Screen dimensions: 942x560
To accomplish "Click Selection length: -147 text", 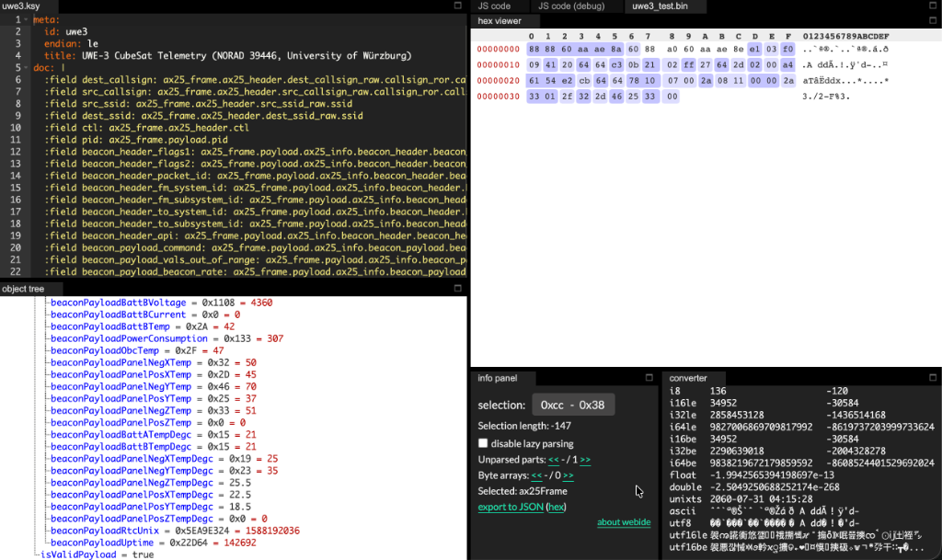I will click(523, 426).
